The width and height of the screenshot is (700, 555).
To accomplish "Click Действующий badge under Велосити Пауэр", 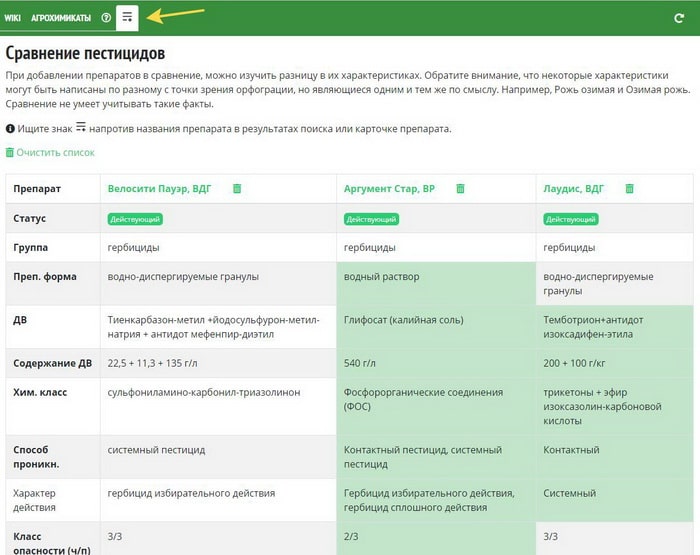I will coord(135,218).
